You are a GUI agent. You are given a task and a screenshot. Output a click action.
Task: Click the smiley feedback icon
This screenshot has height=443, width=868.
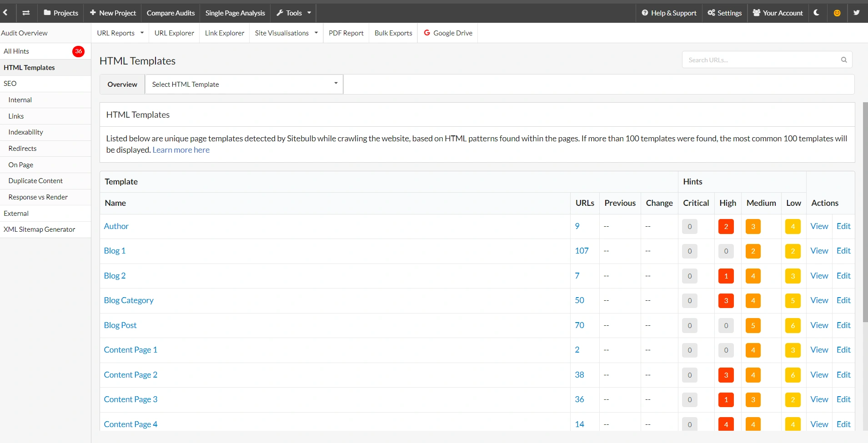pos(837,13)
